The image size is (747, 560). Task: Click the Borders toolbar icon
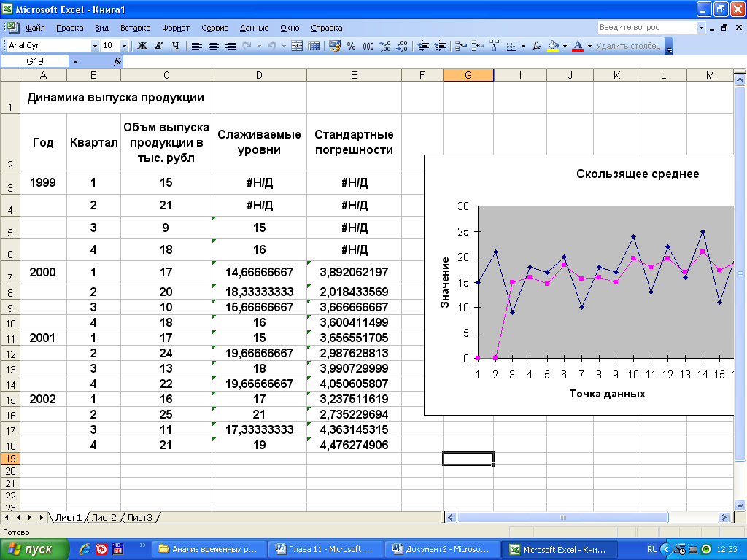pyautogui.click(x=511, y=46)
